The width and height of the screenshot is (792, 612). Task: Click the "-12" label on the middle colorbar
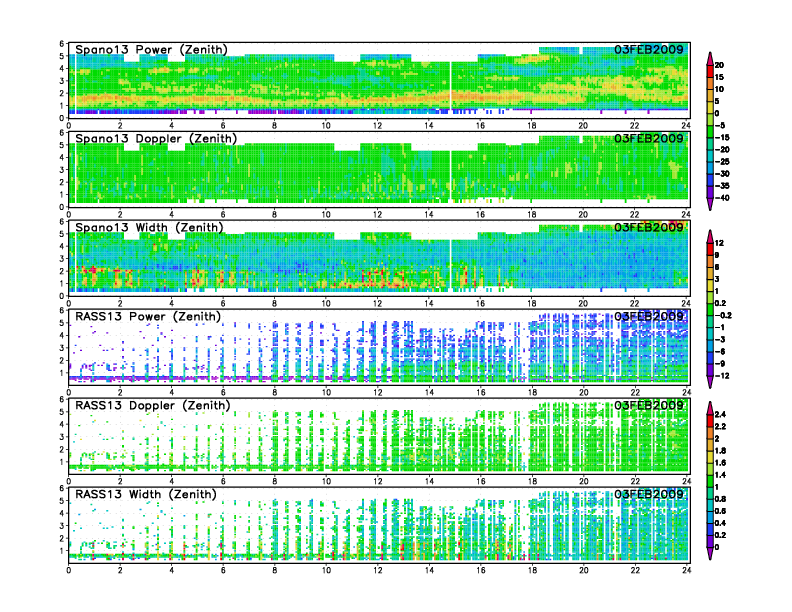point(722,376)
